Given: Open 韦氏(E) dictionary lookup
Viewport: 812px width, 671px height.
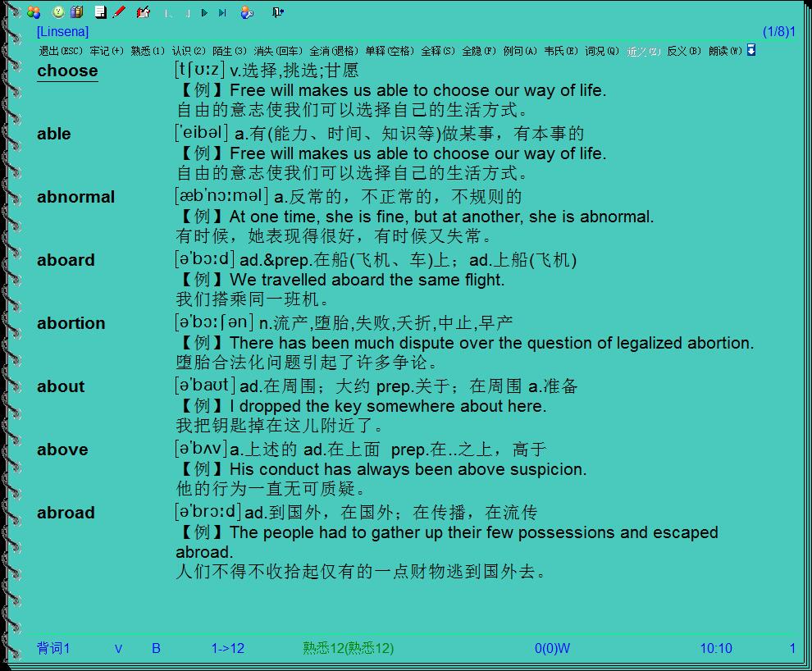Looking at the screenshot, I should click(x=561, y=51).
